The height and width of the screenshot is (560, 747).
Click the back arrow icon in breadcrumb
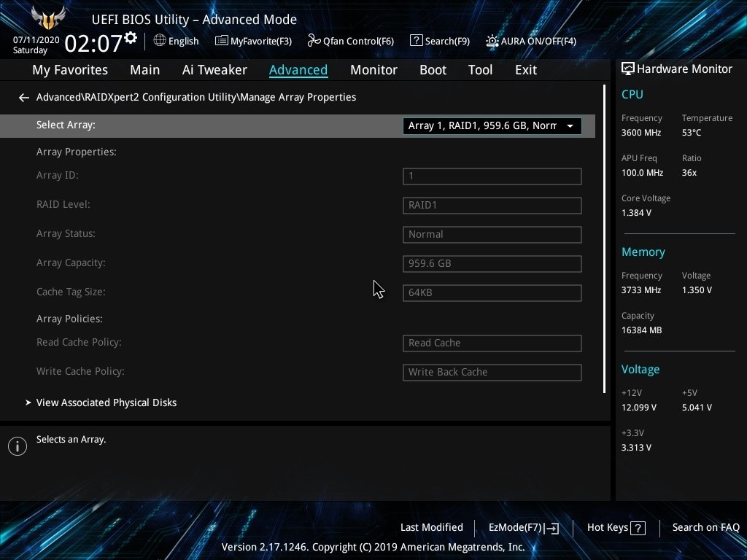click(24, 98)
